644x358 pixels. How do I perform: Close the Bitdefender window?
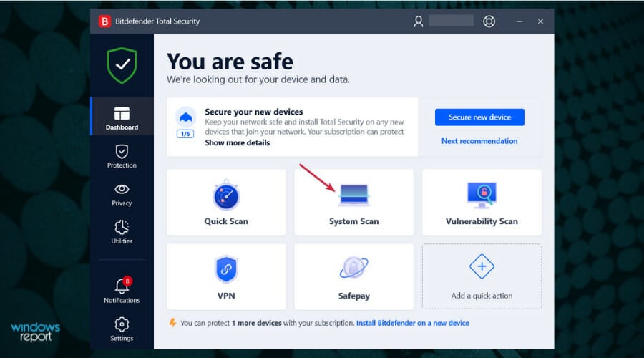540,21
